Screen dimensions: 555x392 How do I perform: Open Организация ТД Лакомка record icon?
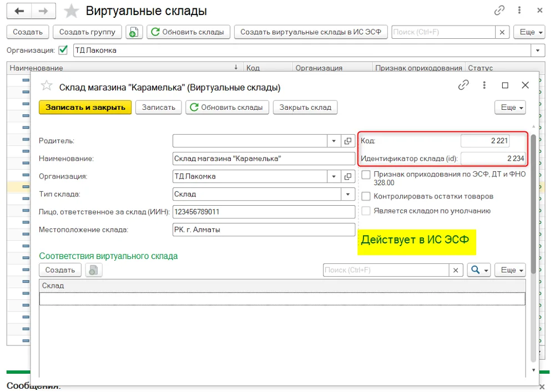pos(348,176)
